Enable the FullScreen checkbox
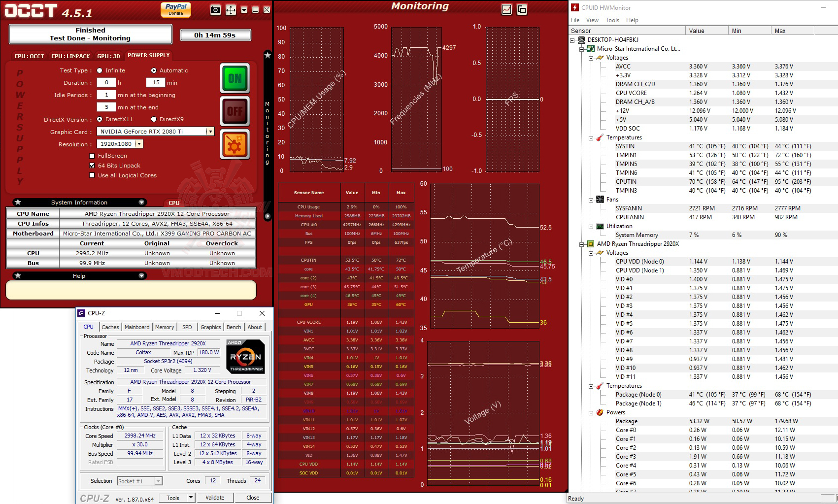The height and width of the screenshot is (504, 838). click(92, 156)
